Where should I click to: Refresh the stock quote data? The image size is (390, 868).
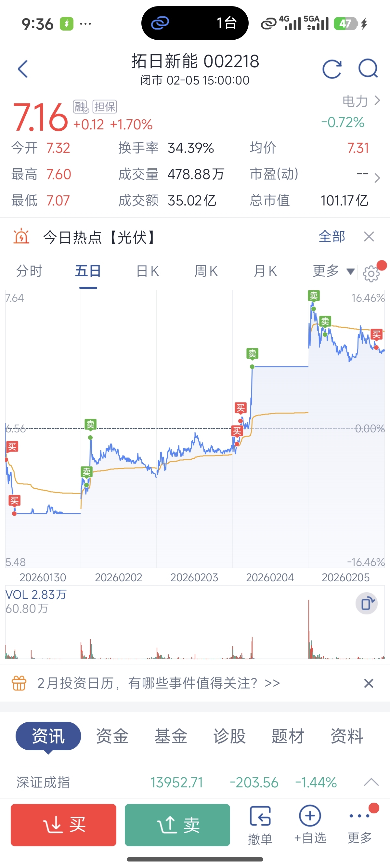pyautogui.click(x=332, y=69)
